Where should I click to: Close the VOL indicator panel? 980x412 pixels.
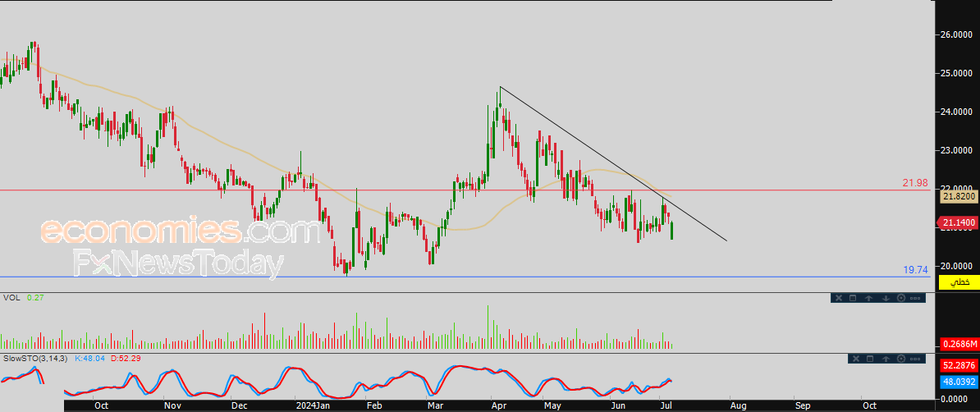(839, 298)
